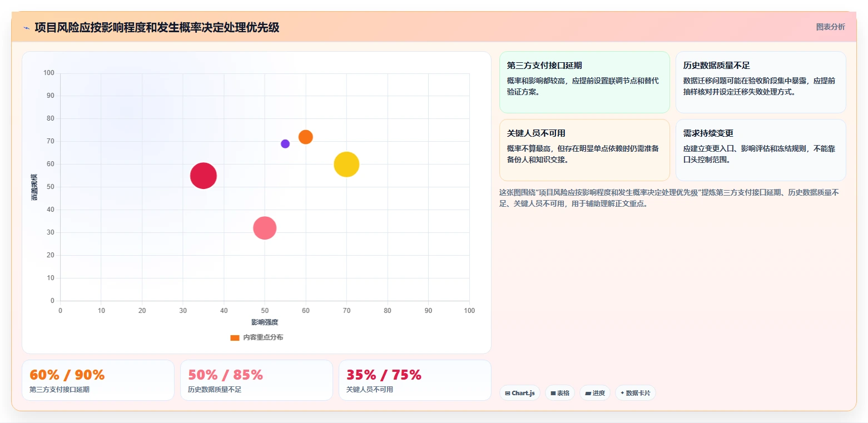Click the yellow bubble on the chart

click(346, 164)
